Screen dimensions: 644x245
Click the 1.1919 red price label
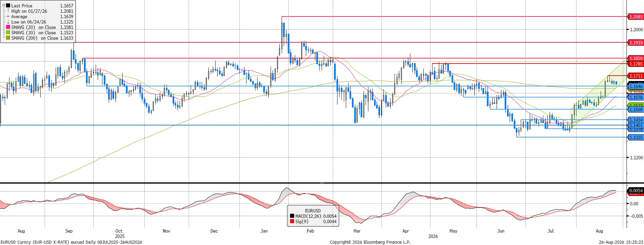coord(636,43)
